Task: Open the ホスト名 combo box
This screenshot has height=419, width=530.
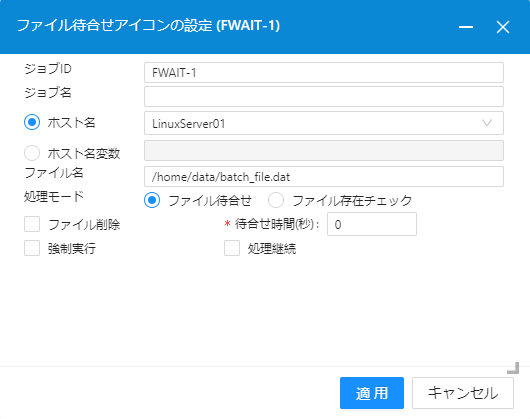Action: click(x=324, y=123)
